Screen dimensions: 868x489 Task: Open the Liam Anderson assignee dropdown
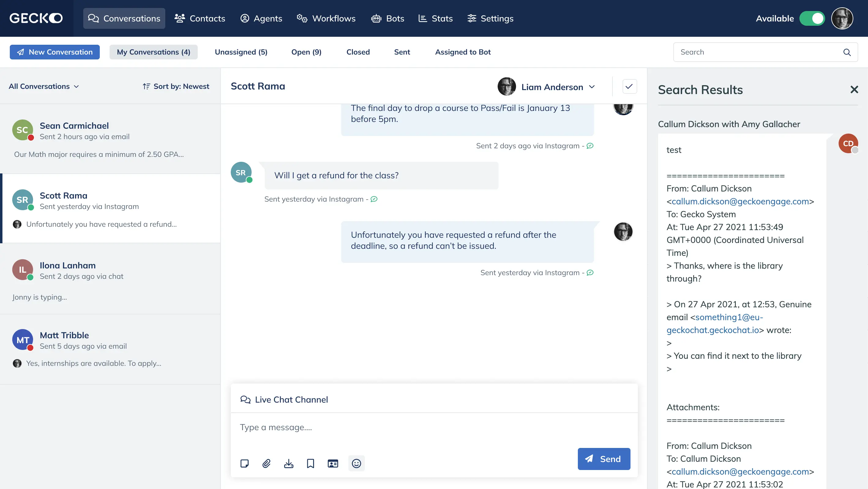[x=547, y=87]
